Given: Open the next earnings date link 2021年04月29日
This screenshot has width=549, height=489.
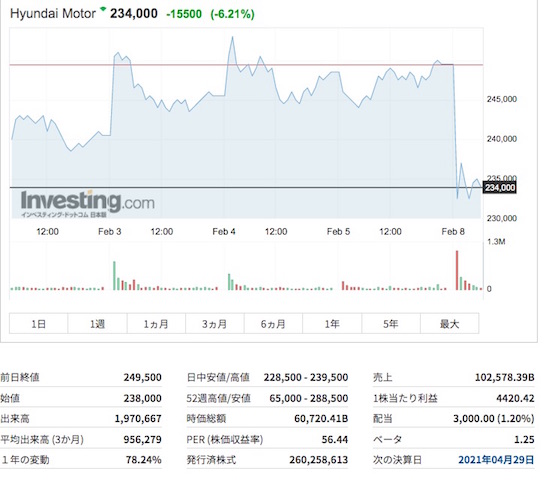Looking at the screenshot, I should (496, 459).
